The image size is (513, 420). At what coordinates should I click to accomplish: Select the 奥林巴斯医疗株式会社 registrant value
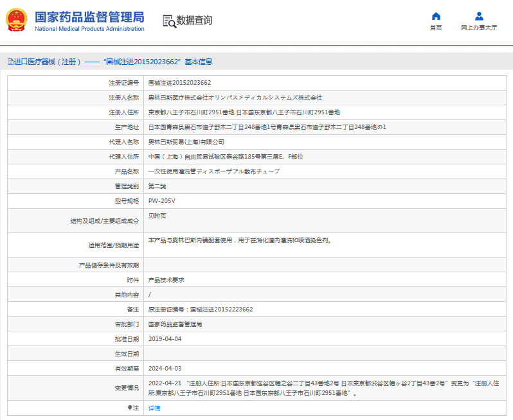(x=235, y=98)
